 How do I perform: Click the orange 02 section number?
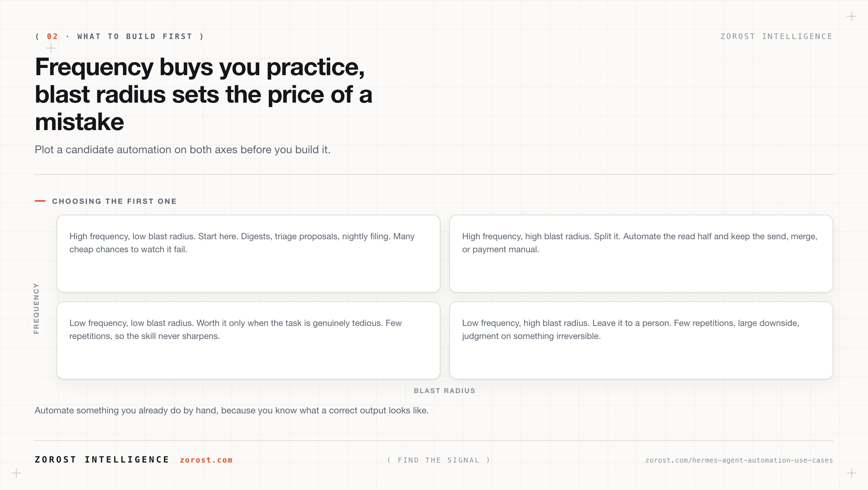(x=52, y=36)
